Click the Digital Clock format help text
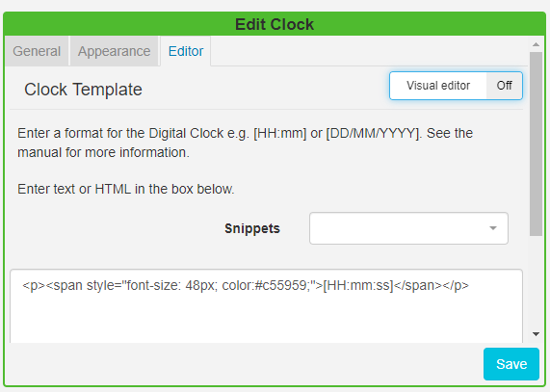Viewport: 550px width, 392px height. pos(245,143)
